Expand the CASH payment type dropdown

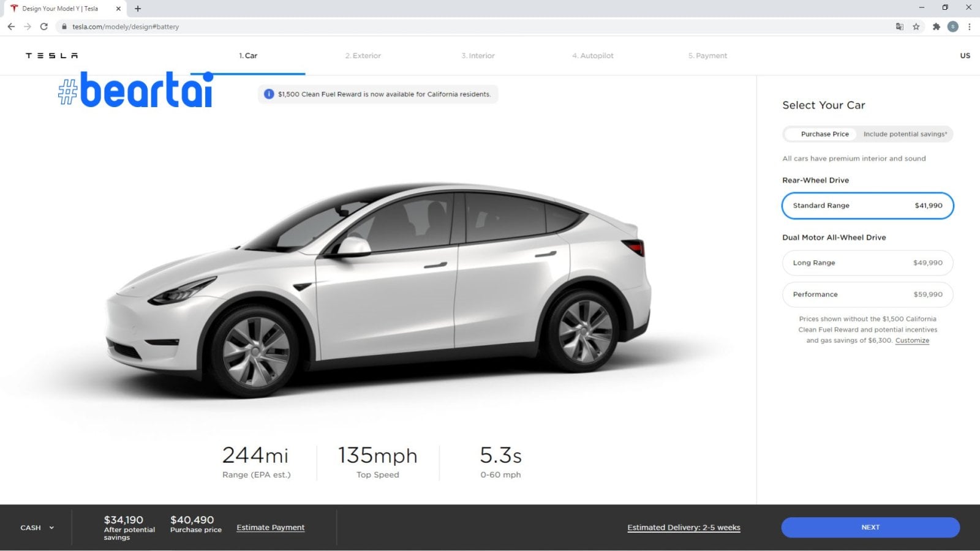pyautogui.click(x=37, y=528)
